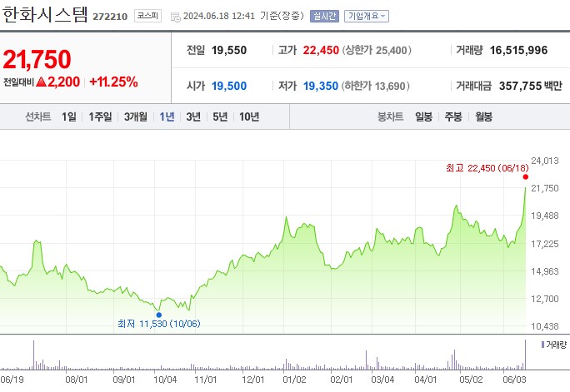Click the 거래량 value 16,515,996
Image resolution: width=570 pixels, height=392 pixels.
pyautogui.click(x=518, y=50)
